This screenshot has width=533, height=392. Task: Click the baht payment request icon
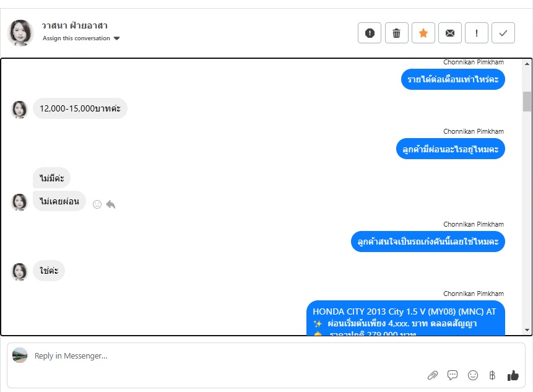(492, 375)
